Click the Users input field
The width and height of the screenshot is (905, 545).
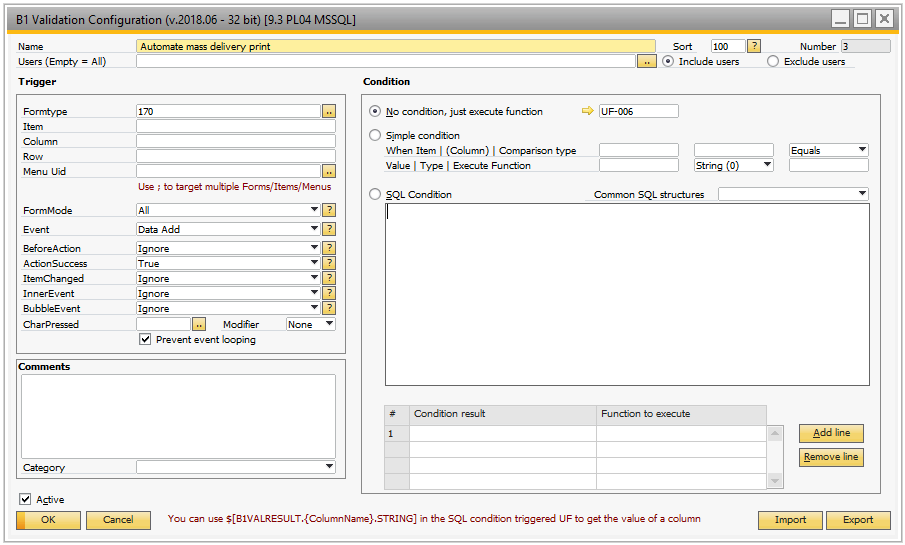[x=386, y=61]
